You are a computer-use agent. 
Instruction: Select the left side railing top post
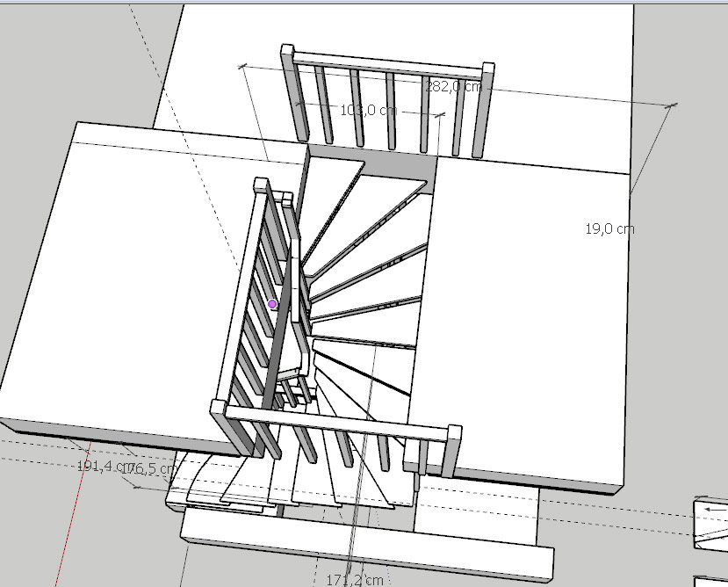261,186
